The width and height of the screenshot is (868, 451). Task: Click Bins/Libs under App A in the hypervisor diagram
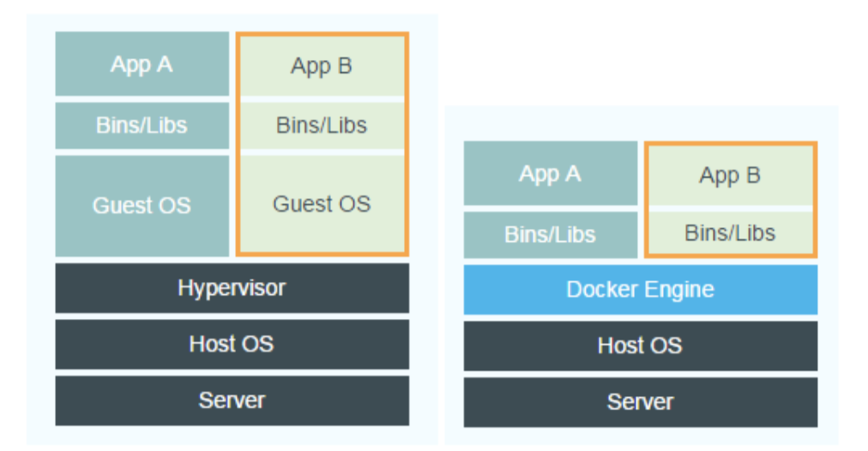coord(142,125)
